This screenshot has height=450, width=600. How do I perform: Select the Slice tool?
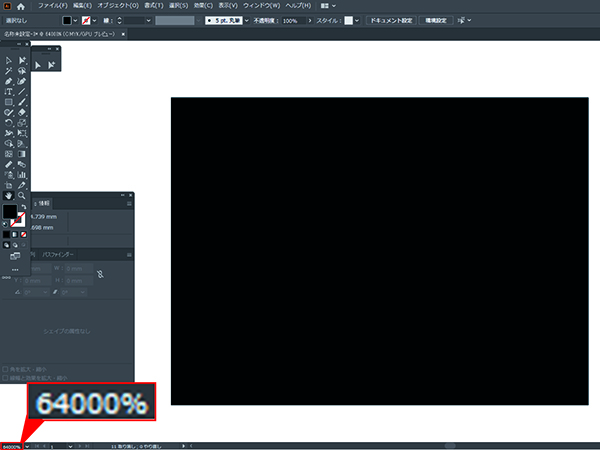pos(22,185)
